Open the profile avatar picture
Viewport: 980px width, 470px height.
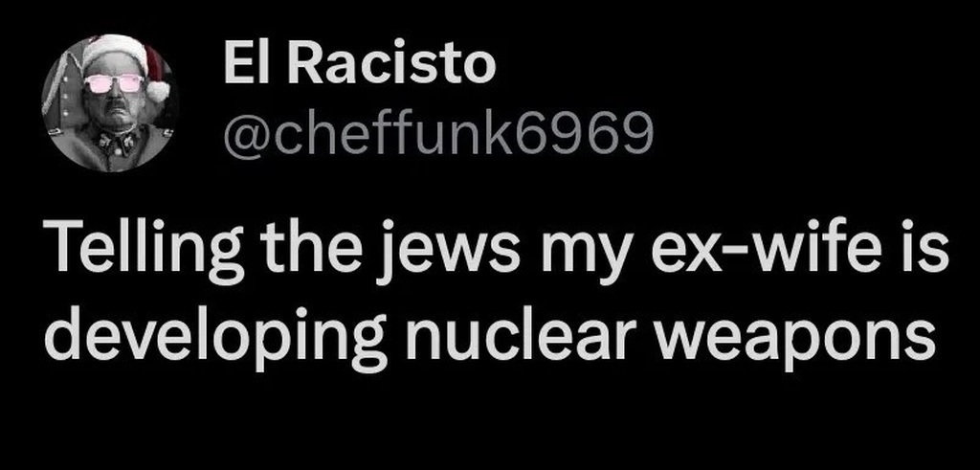pos(110,102)
